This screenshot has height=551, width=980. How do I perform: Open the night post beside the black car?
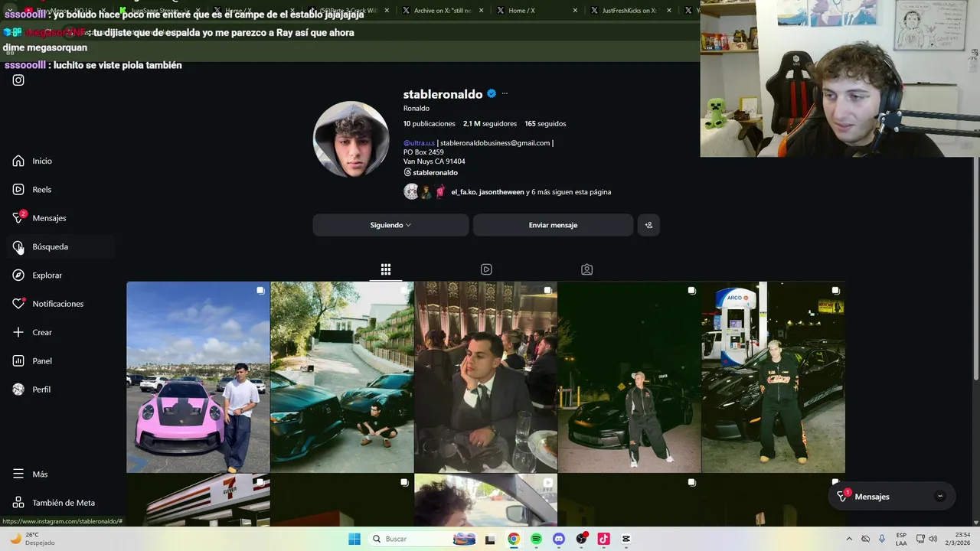click(x=629, y=377)
